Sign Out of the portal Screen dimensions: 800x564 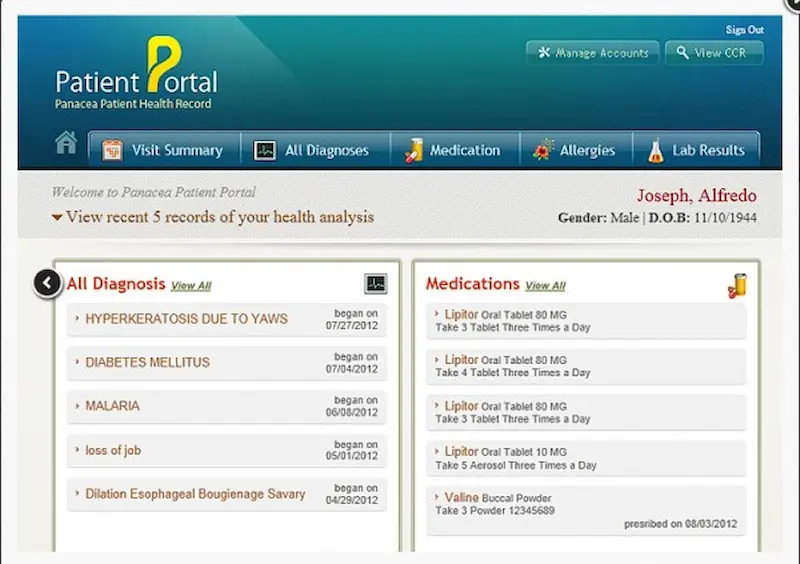click(x=744, y=30)
